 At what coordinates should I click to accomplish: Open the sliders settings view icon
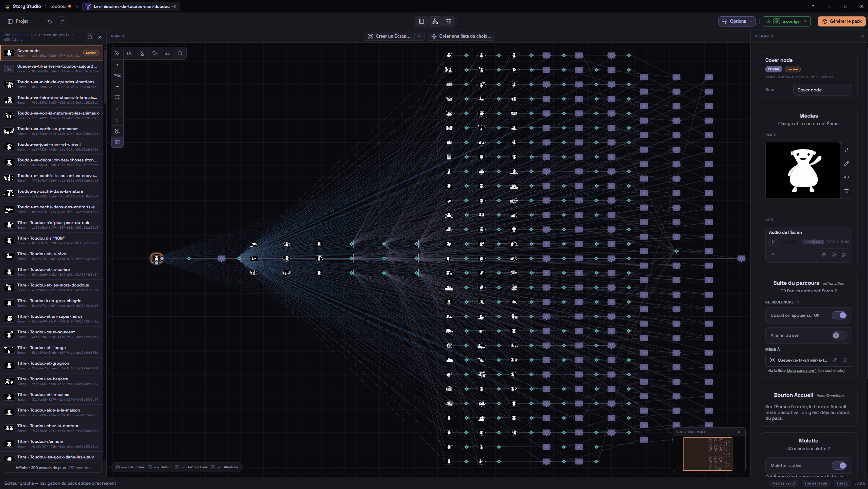pos(449,21)
